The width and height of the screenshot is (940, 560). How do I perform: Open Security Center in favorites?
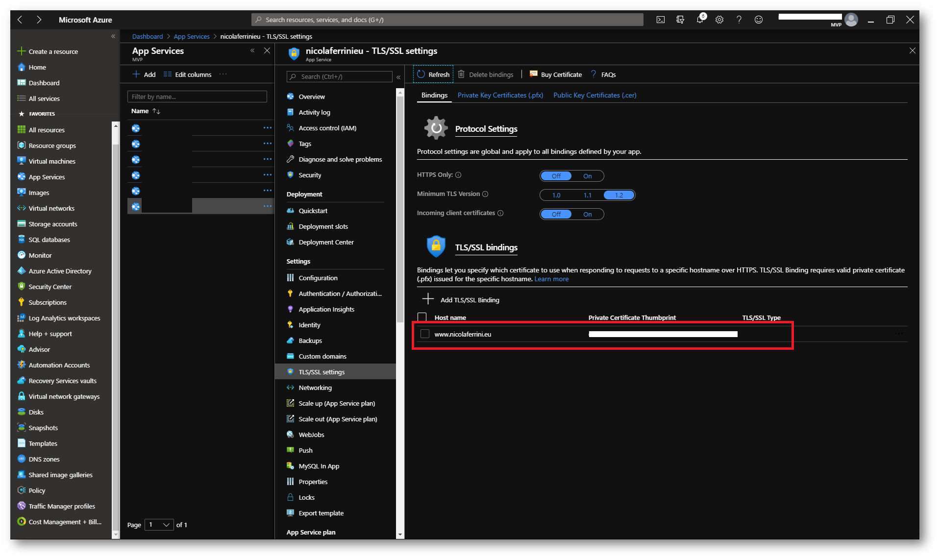click(x=50, y=287)
